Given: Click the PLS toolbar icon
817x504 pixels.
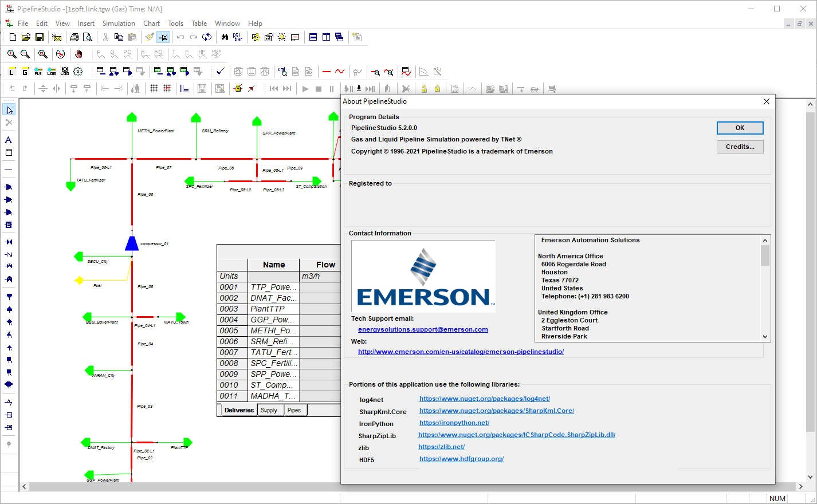Looking at the screenshot, I should 38,72.
